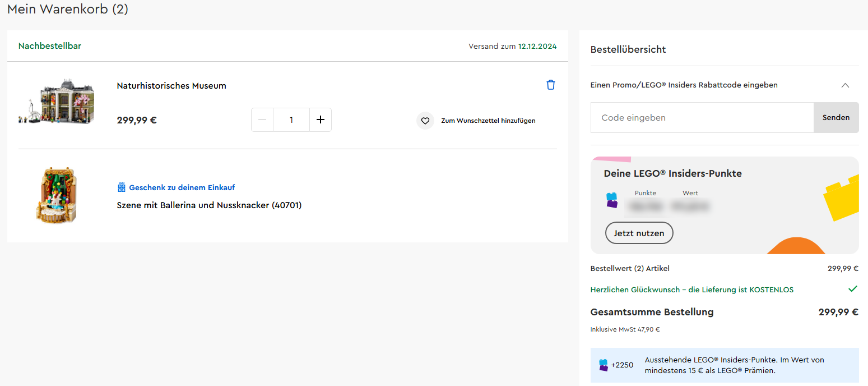Click the quantity field showing 1
Image resolution: width=868 pixels, height=386 pixels.
[291, 120]
